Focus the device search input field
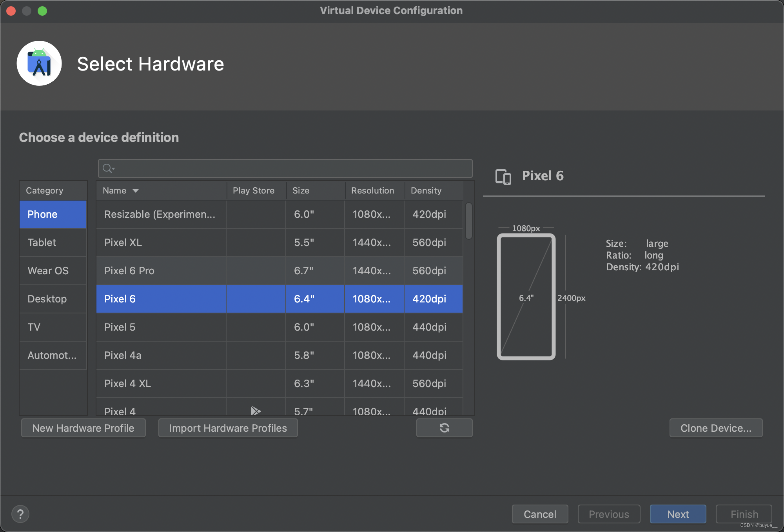 tap(290, 168)
